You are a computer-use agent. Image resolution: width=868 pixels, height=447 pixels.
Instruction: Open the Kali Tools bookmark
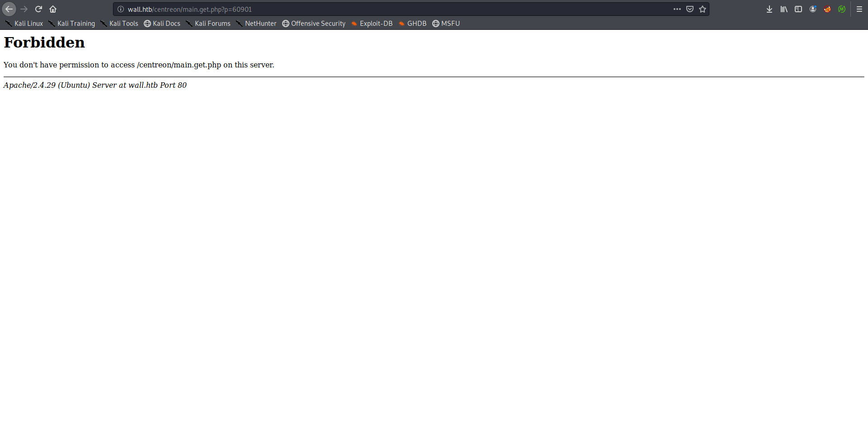coord(119,24)
